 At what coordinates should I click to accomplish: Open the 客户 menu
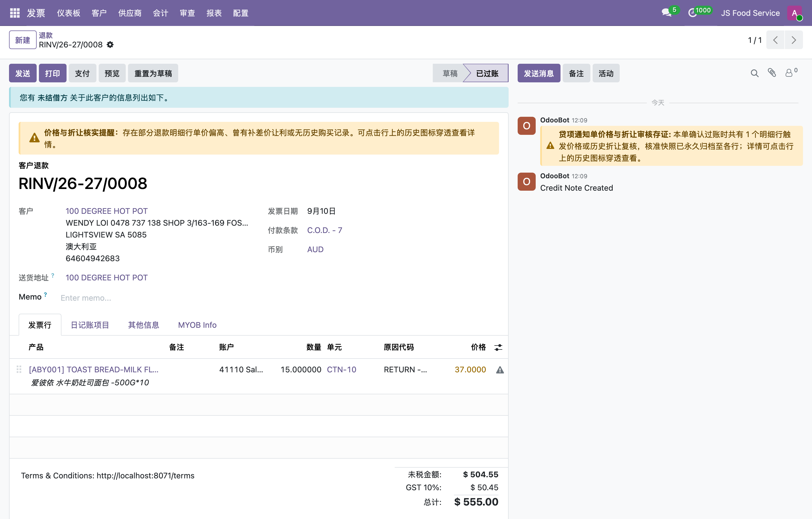pos(99,13)
